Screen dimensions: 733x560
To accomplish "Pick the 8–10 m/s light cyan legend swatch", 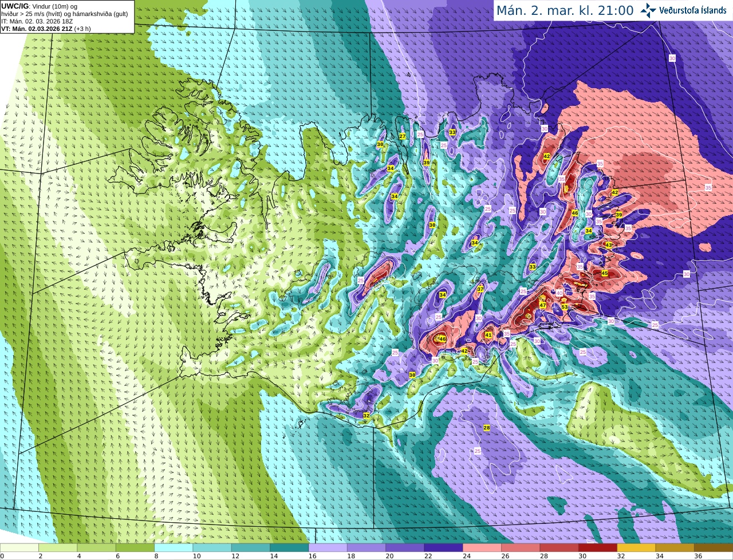I will (x=174, y=547).
